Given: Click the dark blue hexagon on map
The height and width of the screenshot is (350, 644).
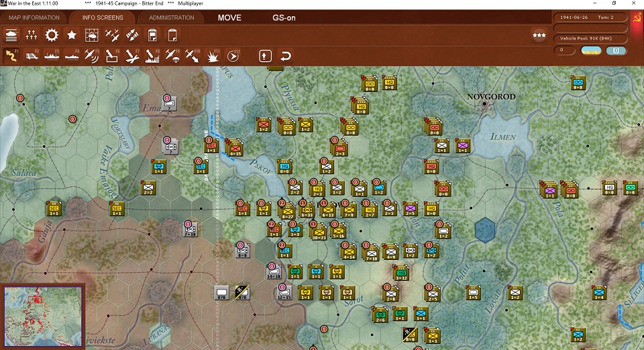Looking at the screenshot, I should pos(485,230).
